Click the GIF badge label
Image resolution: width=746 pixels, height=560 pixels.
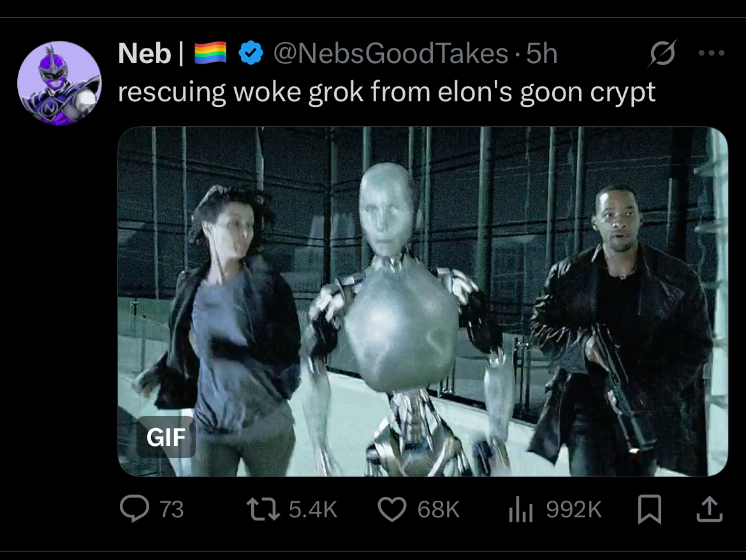coord(166,437)
